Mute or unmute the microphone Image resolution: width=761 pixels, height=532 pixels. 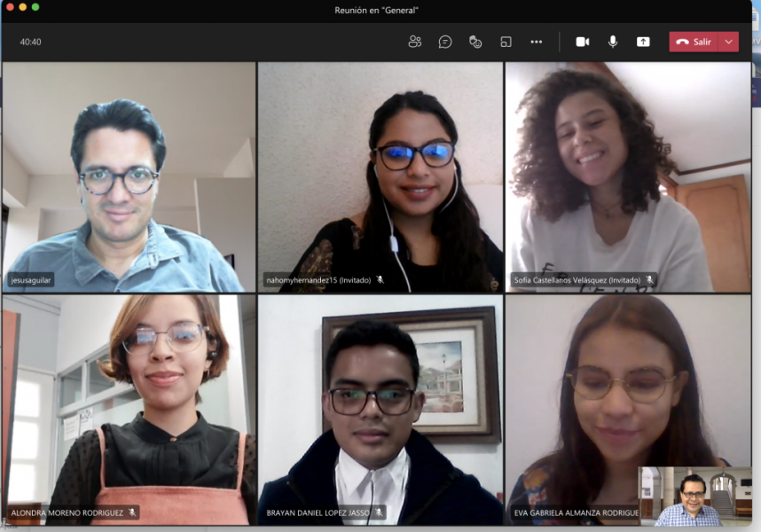[x=612, y=42]
